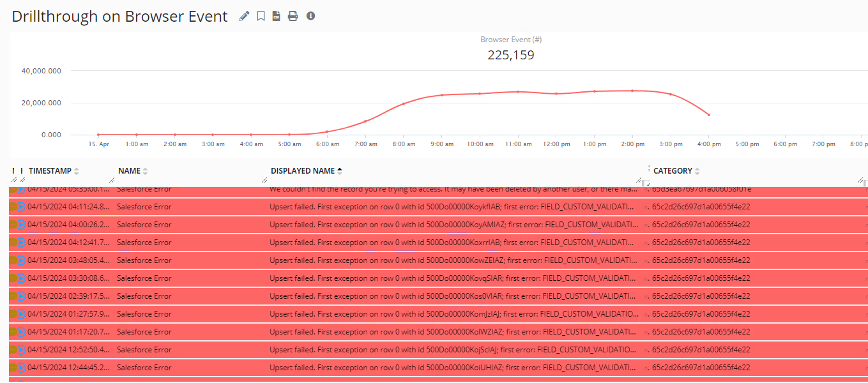Play session replay for 04:00:26 row
Screen dimensions: 868x383
pos(21,225)
